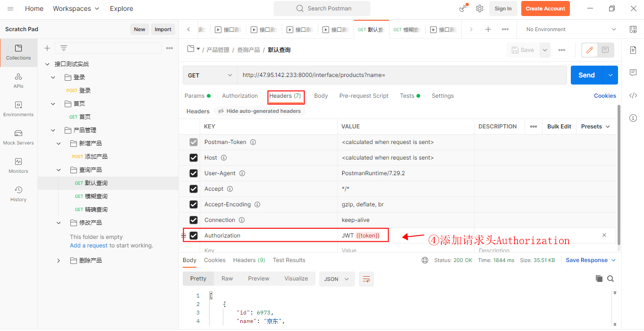Open the No Environment dropdown
This screenshot has height=331, width=644.
[571, 29]
